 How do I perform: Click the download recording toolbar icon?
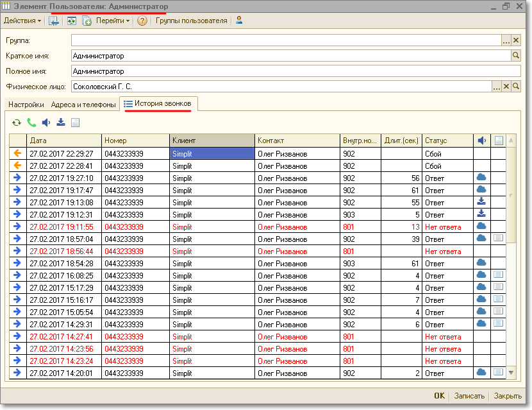(x=61, y=123)
